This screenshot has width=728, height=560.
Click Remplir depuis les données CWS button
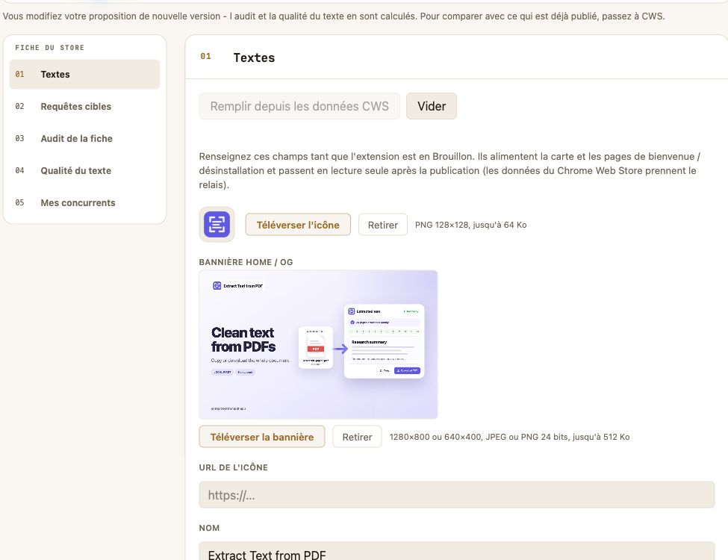coord(299,106)
